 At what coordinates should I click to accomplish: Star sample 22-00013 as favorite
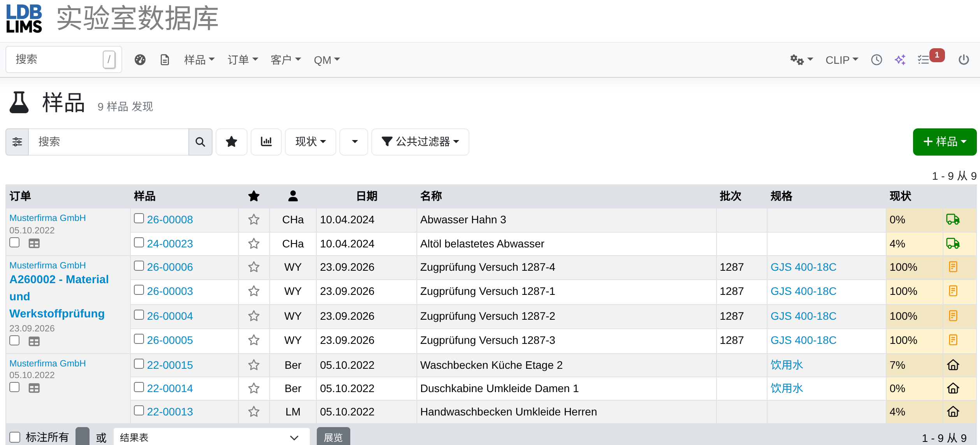pyautogui.click(x=254, y=412)
